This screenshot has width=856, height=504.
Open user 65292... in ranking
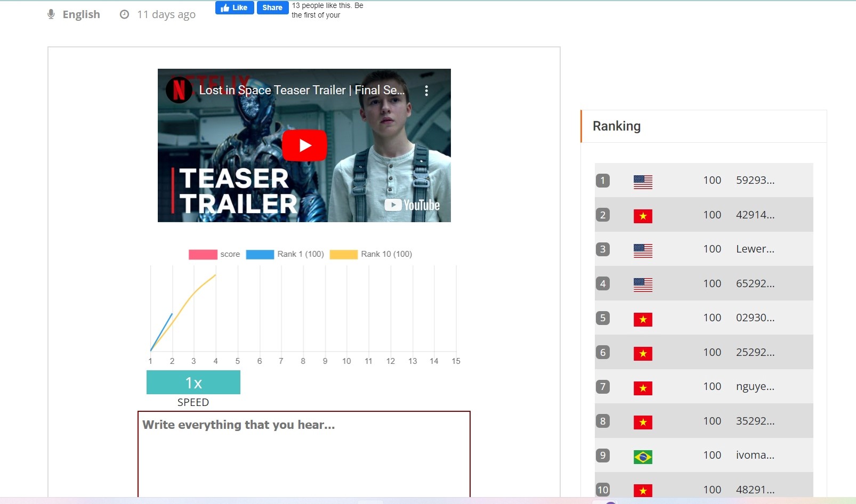click(755, 283)
